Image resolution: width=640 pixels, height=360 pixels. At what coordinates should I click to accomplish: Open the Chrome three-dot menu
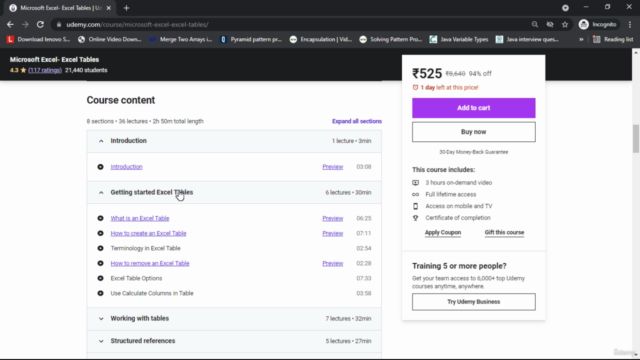point(630,24)
